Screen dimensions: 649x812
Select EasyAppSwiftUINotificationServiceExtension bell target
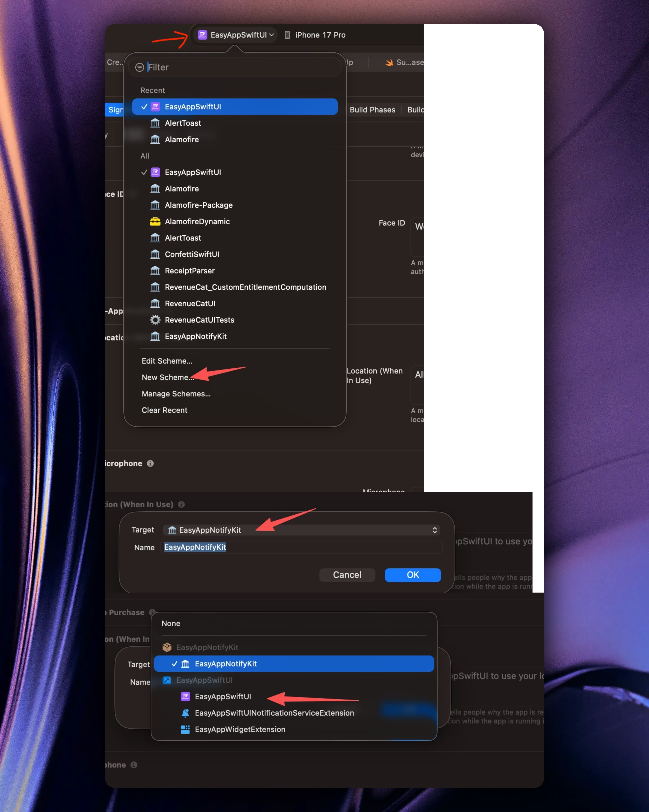[x=274, y=713]
